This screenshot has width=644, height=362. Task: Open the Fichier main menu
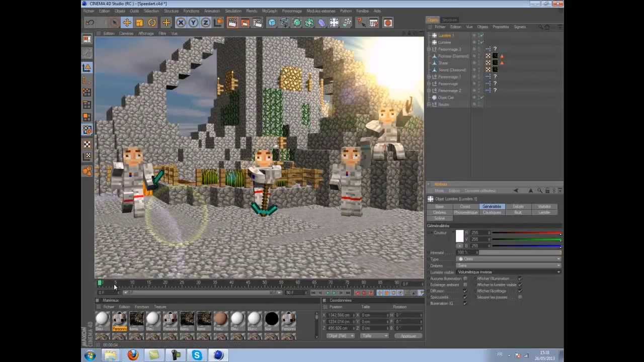[x=89, y=11]
